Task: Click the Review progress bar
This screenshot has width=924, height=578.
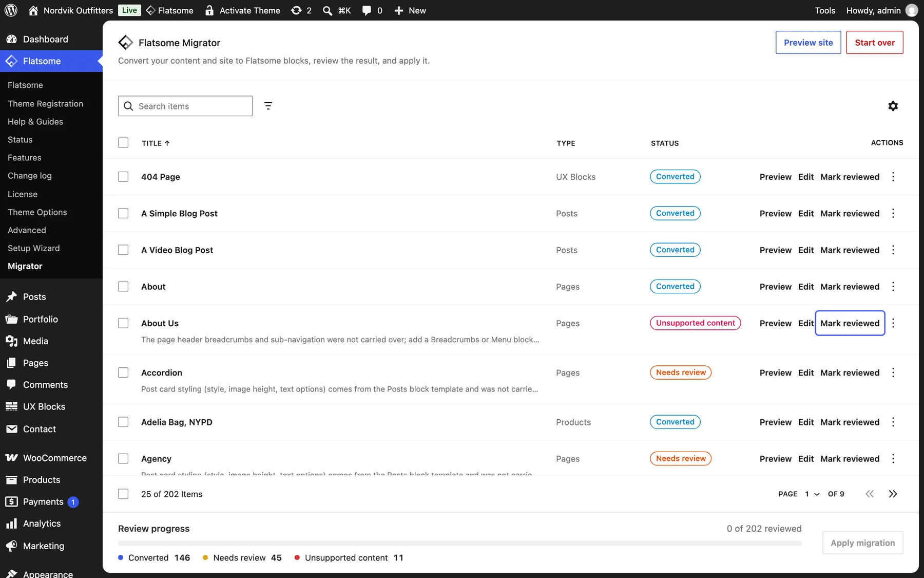Action: [x=460, y=543]
